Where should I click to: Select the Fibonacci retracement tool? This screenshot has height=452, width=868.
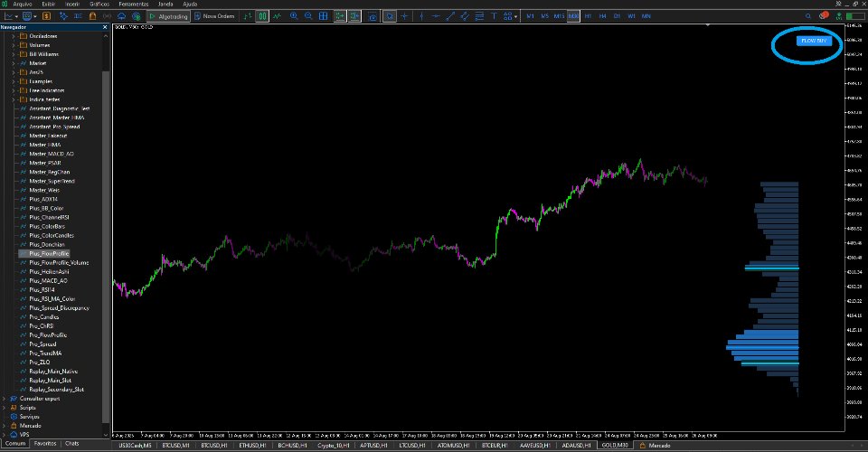click(x=479, y=16)
